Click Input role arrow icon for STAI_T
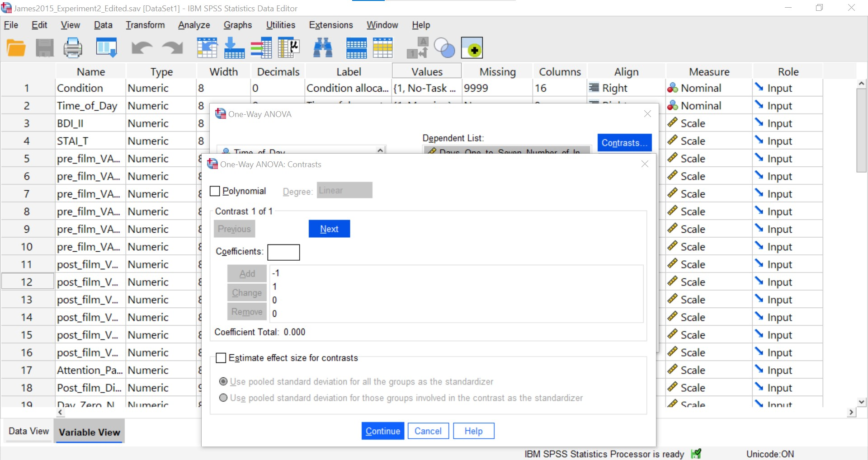 (759, 141)
